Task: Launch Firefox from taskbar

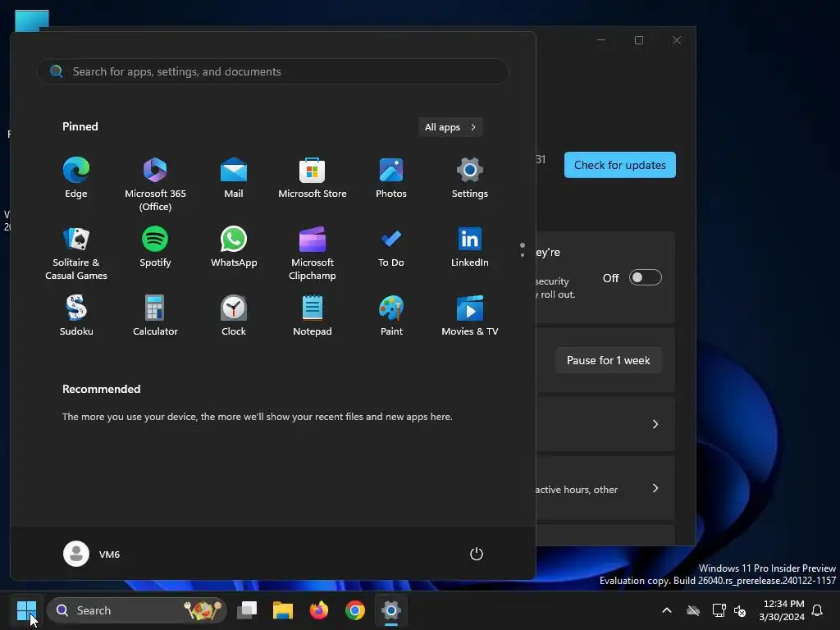Action: (x=319, y=610)
